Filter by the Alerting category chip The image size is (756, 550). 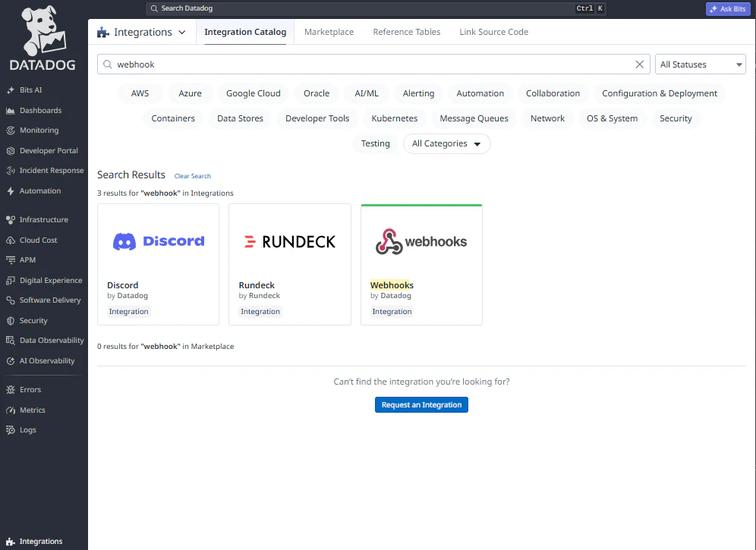click(418, 93)
